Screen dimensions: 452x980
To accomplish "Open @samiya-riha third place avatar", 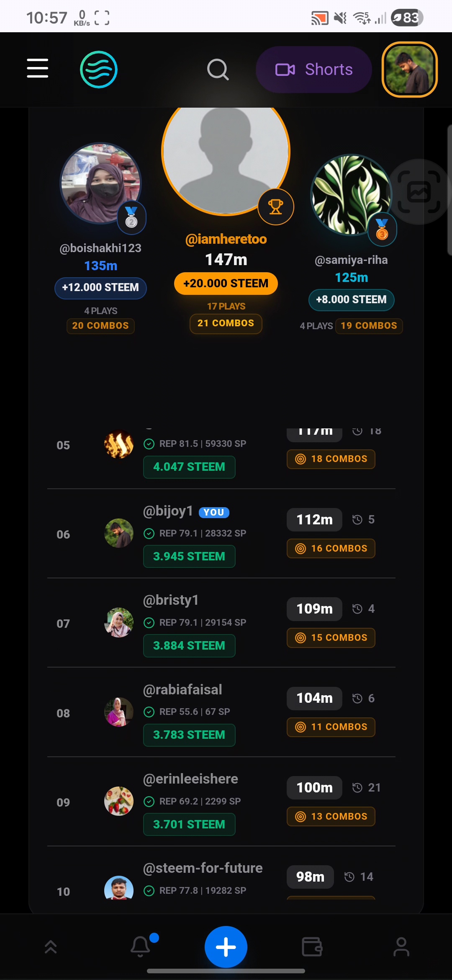I will pos(351,195).
